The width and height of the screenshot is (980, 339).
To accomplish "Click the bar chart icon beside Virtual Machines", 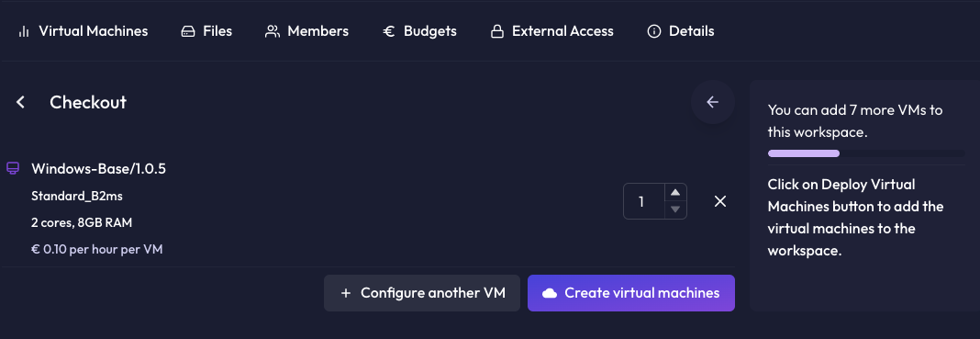I will pyautogui.click(x=24, y=31).
